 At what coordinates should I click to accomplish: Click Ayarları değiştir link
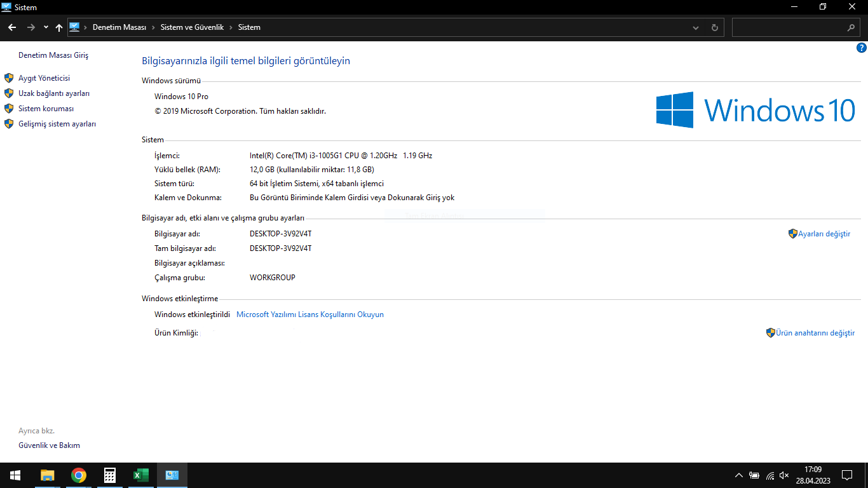824,234
